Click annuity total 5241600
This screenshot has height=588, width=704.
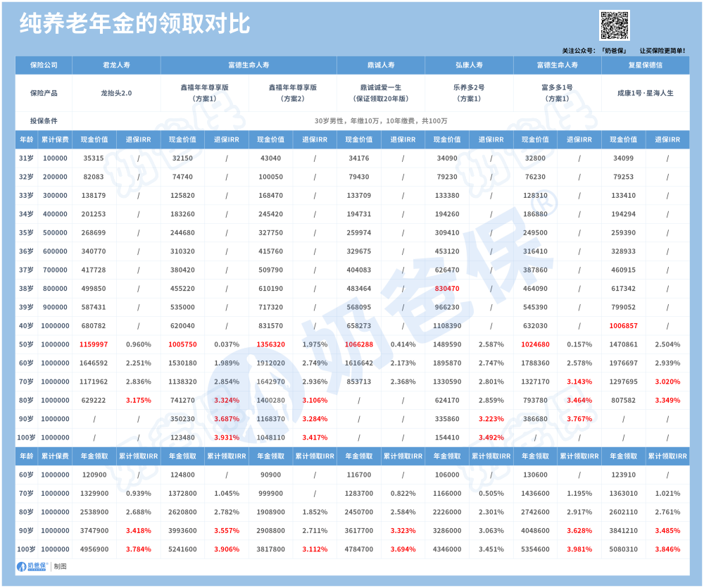[x=182, y=549]
